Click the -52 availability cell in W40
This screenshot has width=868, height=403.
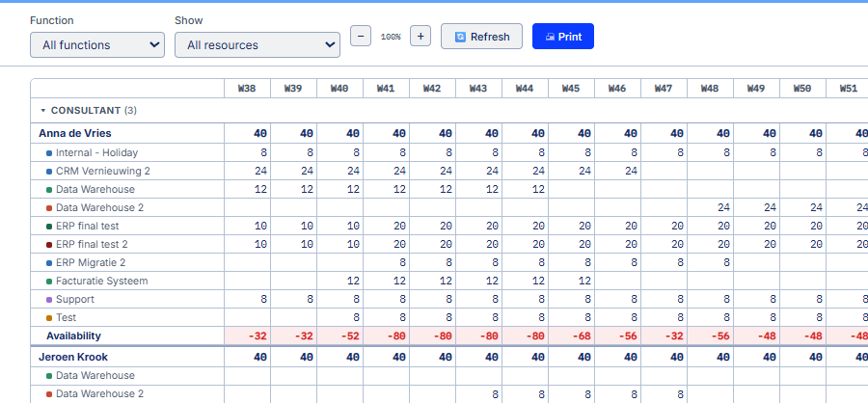(339, 336)
